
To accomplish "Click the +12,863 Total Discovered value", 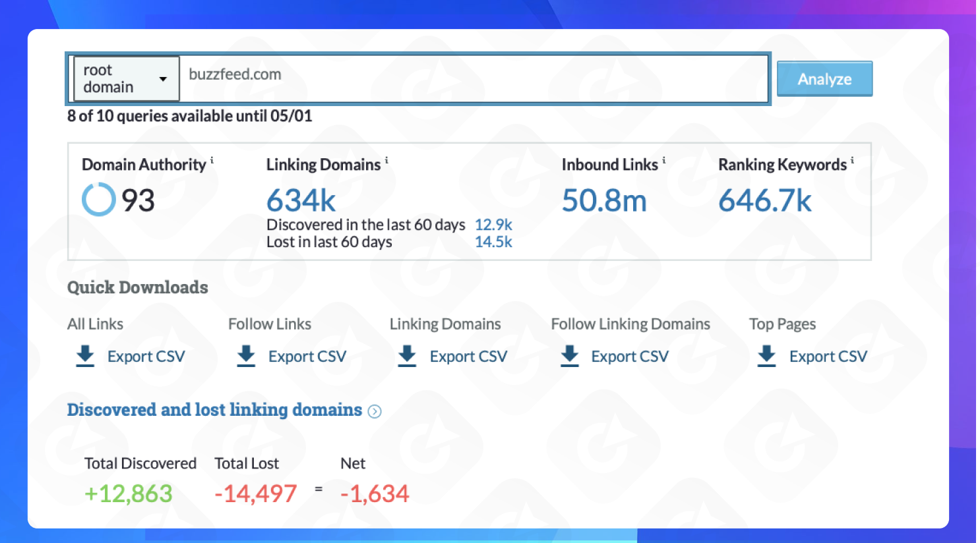I will (129, 494).
